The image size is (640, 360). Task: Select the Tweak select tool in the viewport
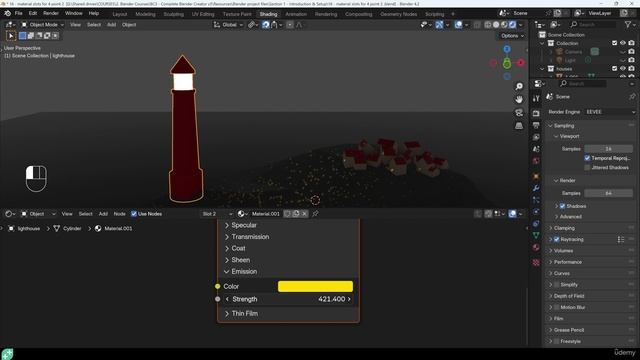(x=11, y=36)
